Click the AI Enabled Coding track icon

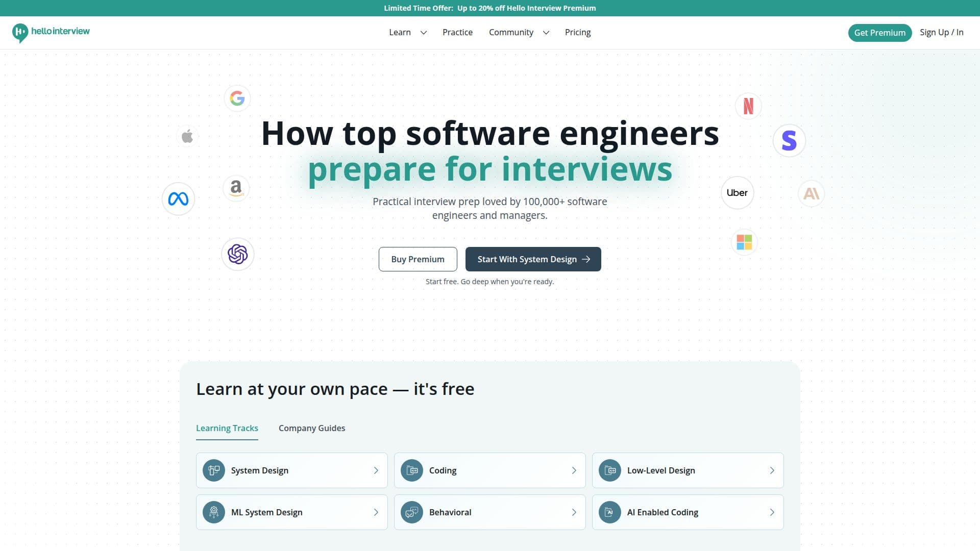coord(610,512)
